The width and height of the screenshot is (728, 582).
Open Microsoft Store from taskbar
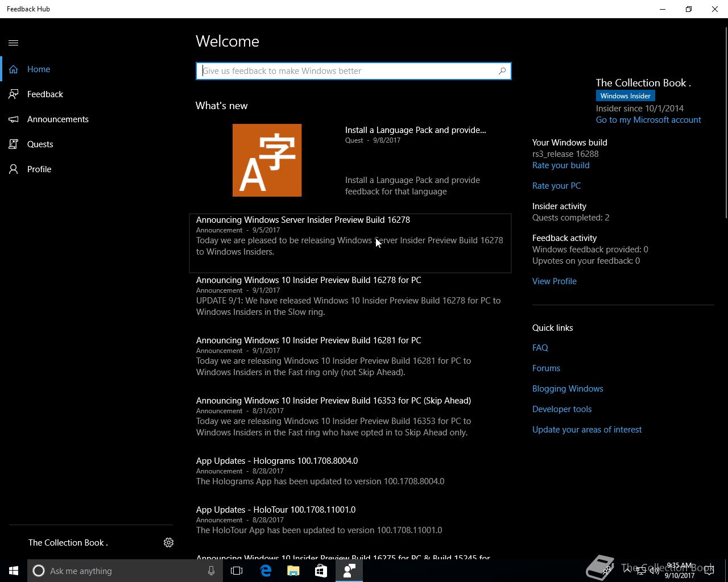coord(321,571)
